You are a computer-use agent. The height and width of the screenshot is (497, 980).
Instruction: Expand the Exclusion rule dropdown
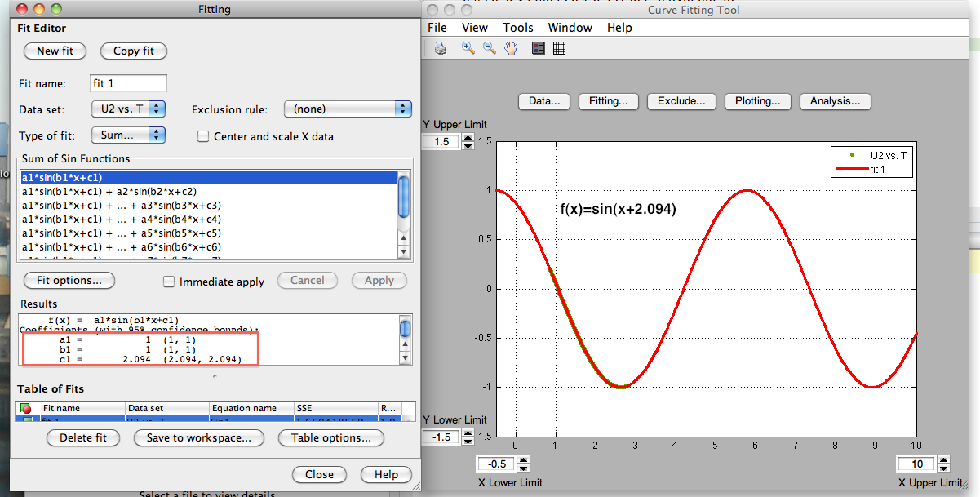pos(348,109)
